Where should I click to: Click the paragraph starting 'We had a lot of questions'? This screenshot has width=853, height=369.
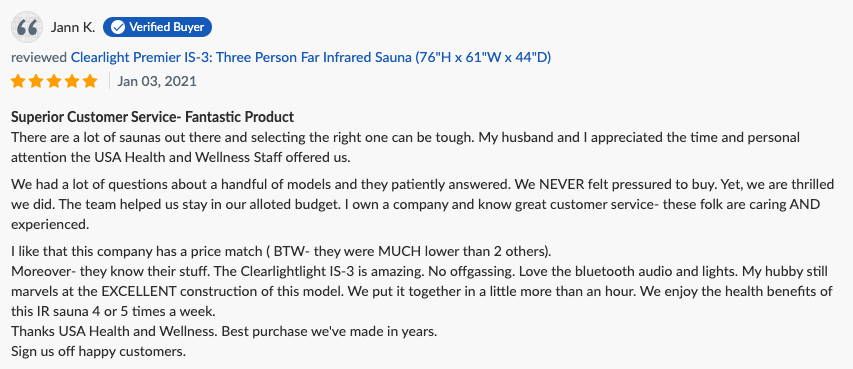[x=423, y=205]
